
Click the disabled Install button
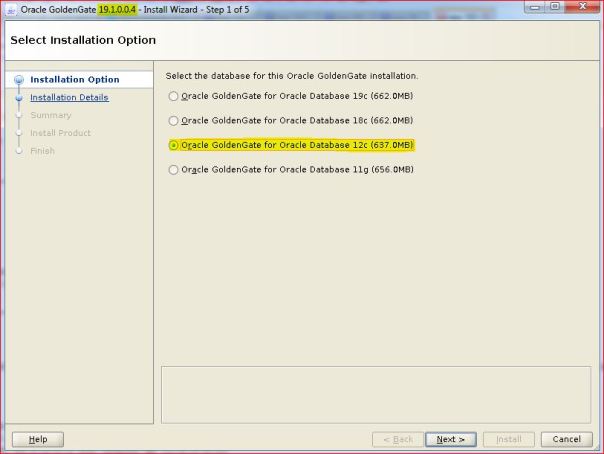click(508, 439)
